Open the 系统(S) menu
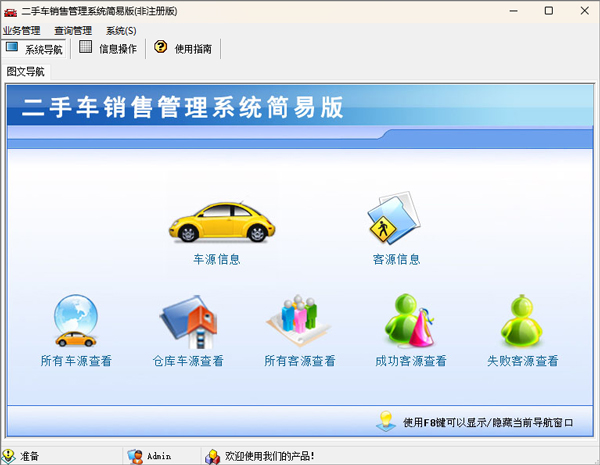The height and width of the screenshot is (465, 600). pyautogui.click(x=121, y=31)
